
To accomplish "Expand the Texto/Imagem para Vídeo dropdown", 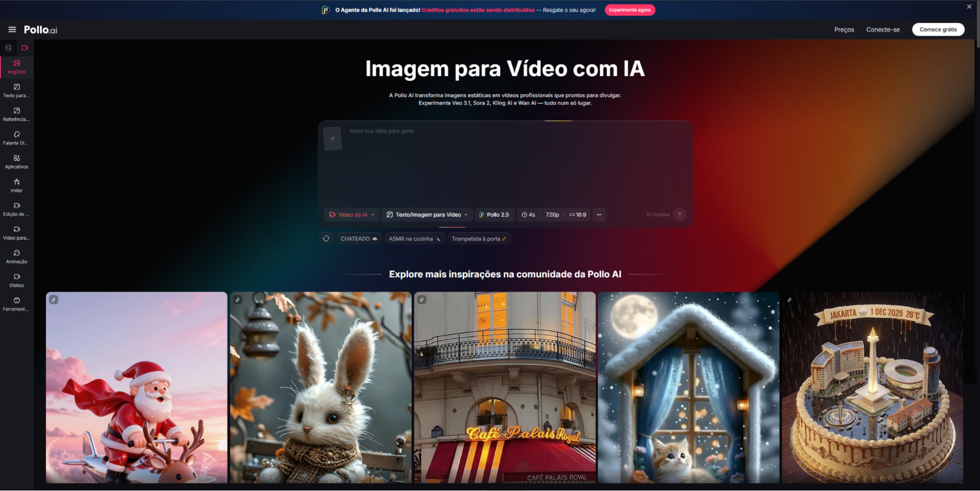I will click(x=427, y=215).
